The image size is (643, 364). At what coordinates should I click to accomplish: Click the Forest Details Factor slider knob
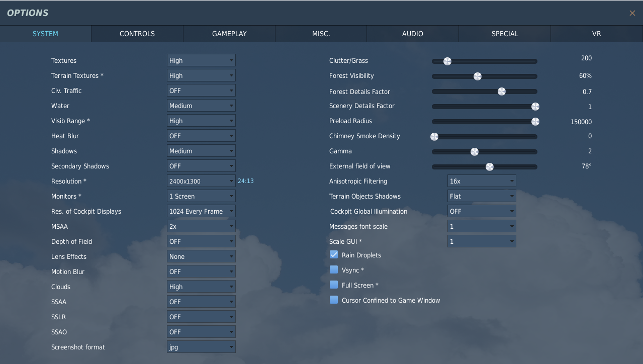tap(501, 92)
